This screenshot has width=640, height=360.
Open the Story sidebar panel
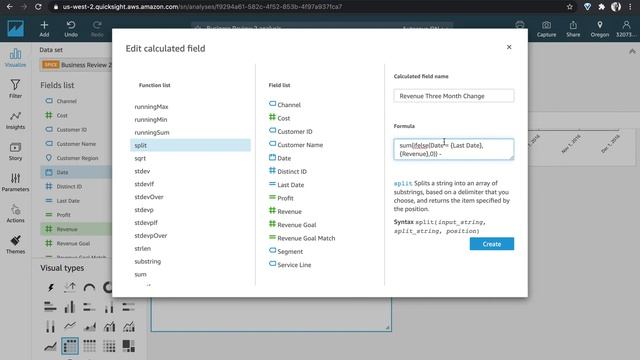pos(16,151)
